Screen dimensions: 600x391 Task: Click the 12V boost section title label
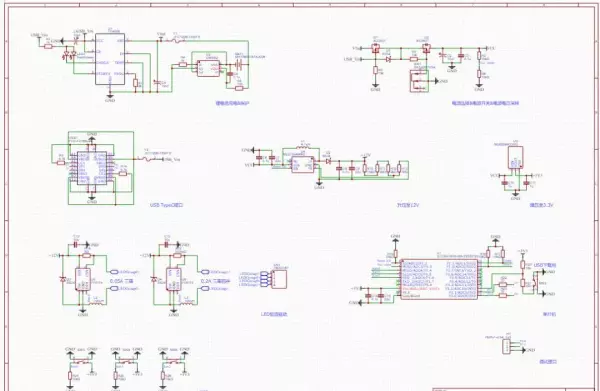408,205
